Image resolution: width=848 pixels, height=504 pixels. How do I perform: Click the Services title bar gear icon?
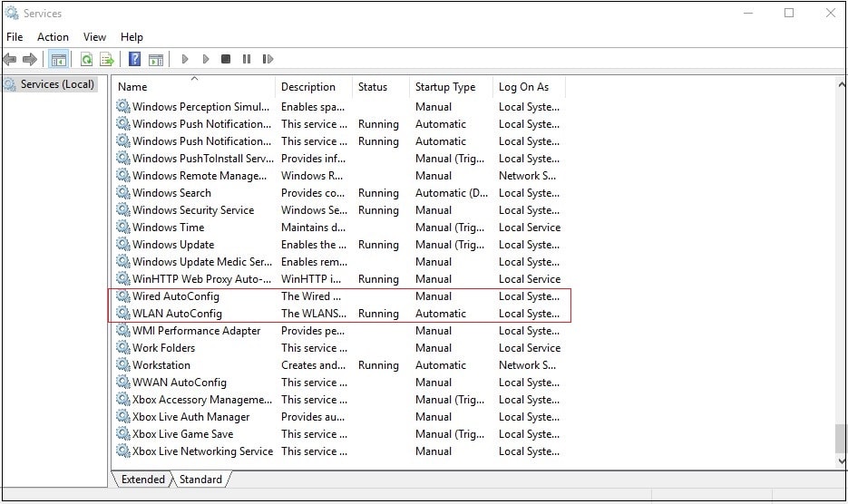click(x=12, y=13)
